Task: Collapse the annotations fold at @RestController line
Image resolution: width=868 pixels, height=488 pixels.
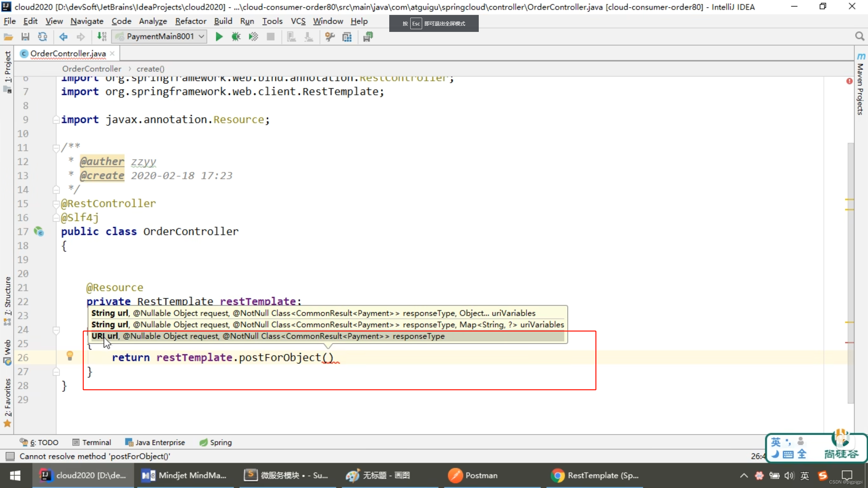Action: (x=56, y=204)
